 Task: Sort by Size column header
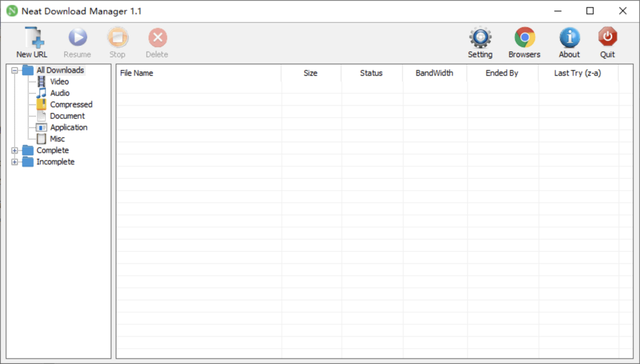tap(311, 73)
